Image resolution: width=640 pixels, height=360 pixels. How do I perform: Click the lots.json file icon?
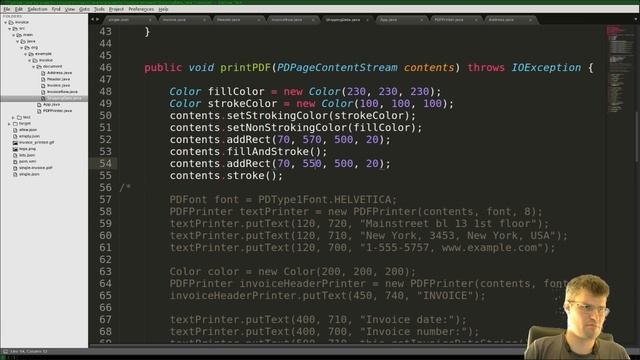15,155
